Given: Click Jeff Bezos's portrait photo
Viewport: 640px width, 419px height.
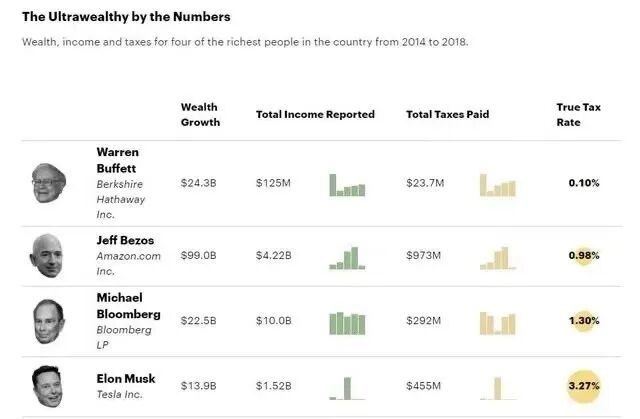Looking at the screenshot, I should click(46, 255).
